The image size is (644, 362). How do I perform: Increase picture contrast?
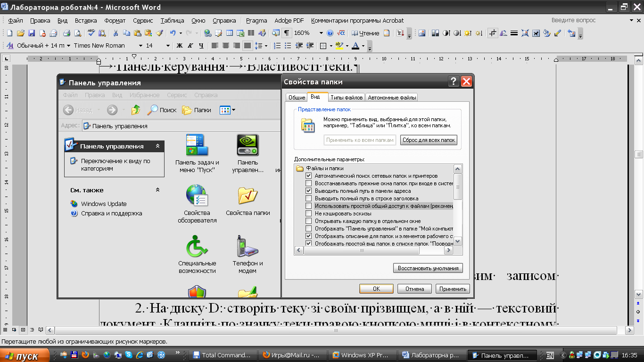pyautogui.click(x=446, y=33)
